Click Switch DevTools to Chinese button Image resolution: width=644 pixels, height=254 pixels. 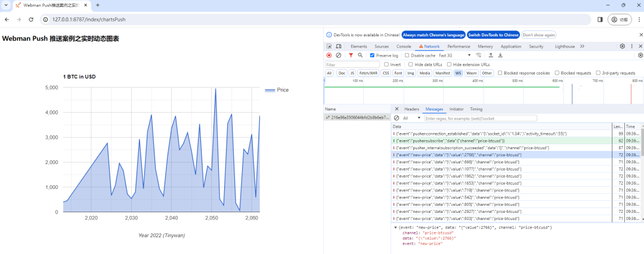(493, 35)
